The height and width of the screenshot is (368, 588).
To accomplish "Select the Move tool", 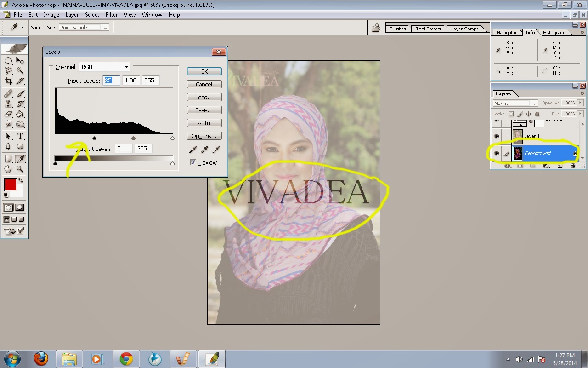I will [20, 61].
